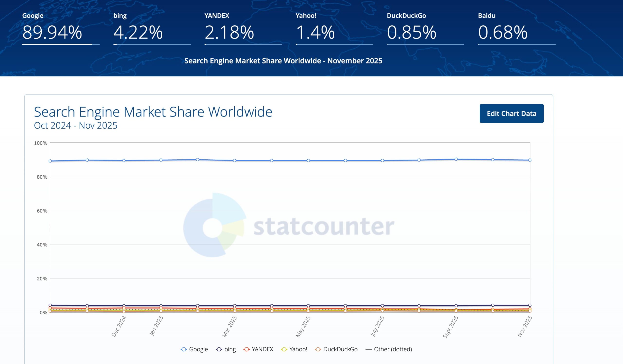Select the Google 89.94% stats panel

click(52, 31)
